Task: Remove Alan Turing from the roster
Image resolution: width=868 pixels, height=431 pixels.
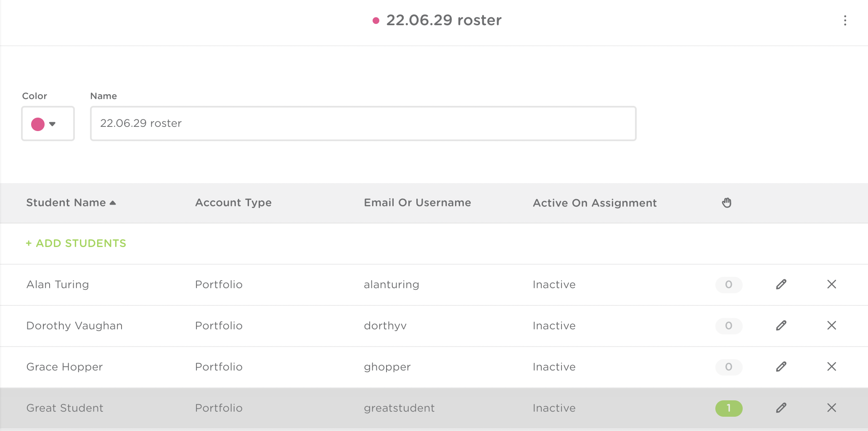Action: 831,284
